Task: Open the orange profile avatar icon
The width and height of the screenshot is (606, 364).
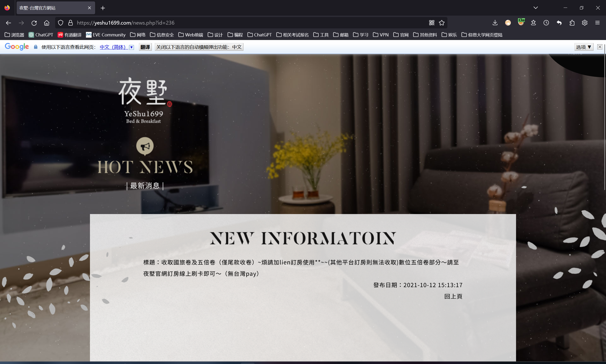Action: (x=508, y=23)
